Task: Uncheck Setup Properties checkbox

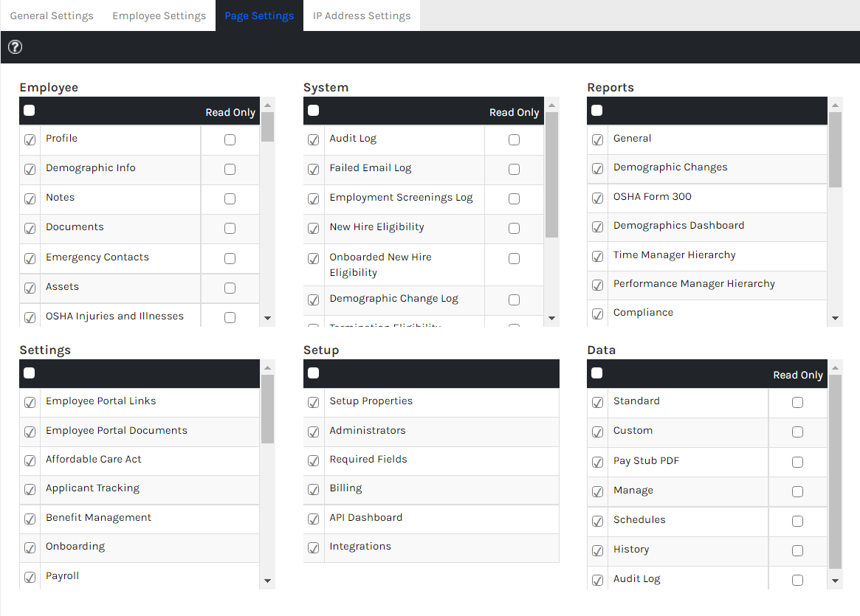Action: pyautogui.click(x=314, y=403)
